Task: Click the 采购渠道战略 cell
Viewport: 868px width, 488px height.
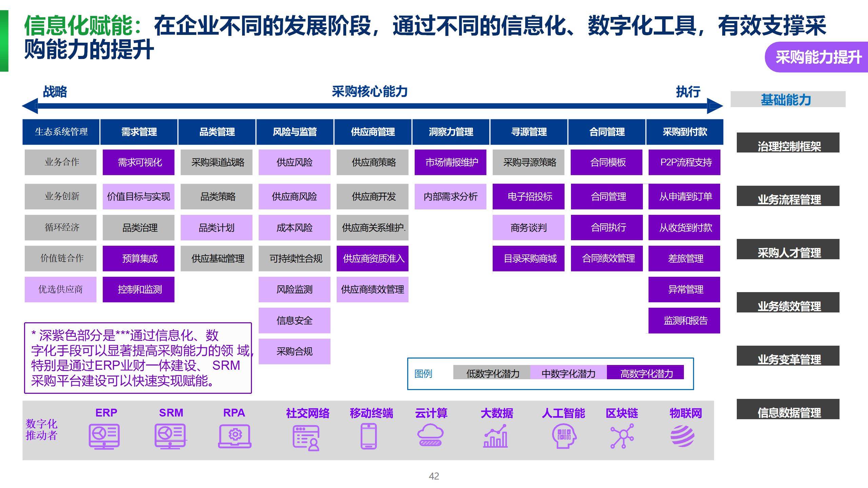Action: coord(217,162)
